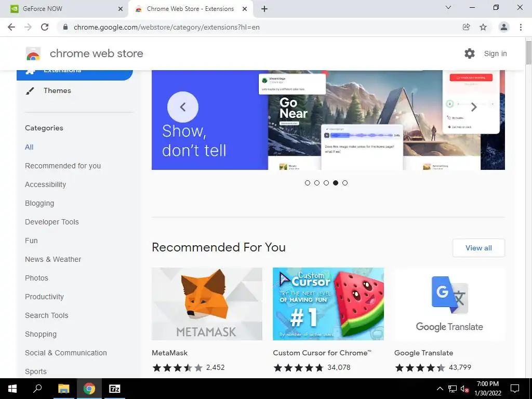This screenshot has width=532, height=399.
Task: Open a new browser tab
Action: [264, 9]
